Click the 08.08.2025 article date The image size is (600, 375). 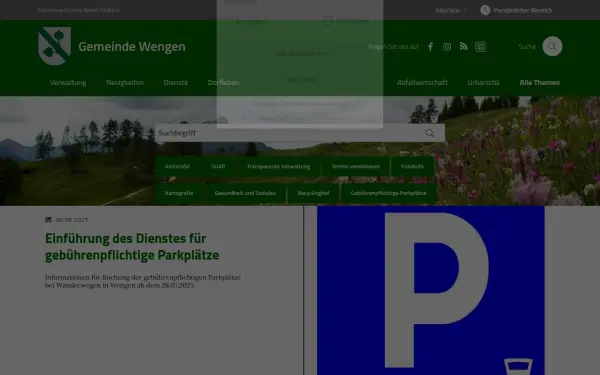[x=72, y=220]
